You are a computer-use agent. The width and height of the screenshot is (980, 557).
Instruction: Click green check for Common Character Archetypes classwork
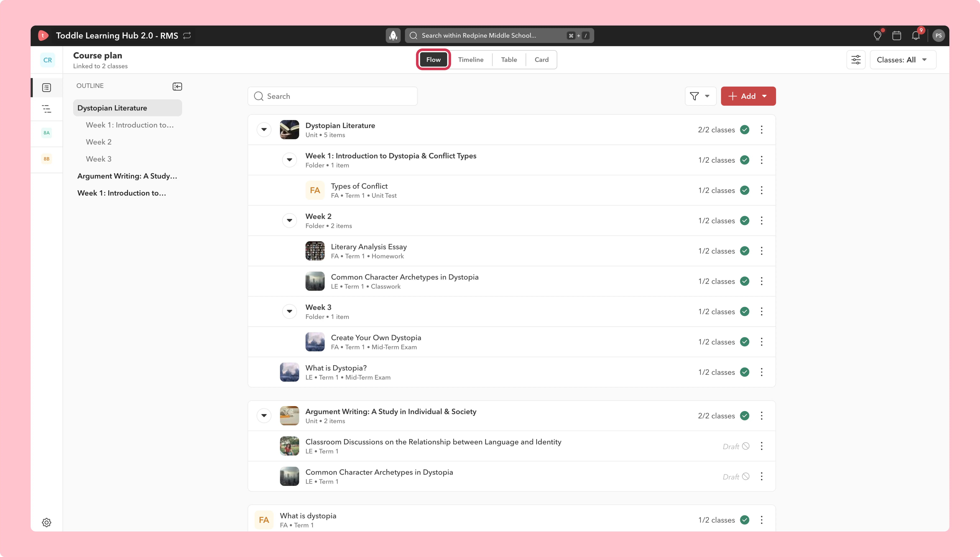pyautogui.click(x=744, y=281)
